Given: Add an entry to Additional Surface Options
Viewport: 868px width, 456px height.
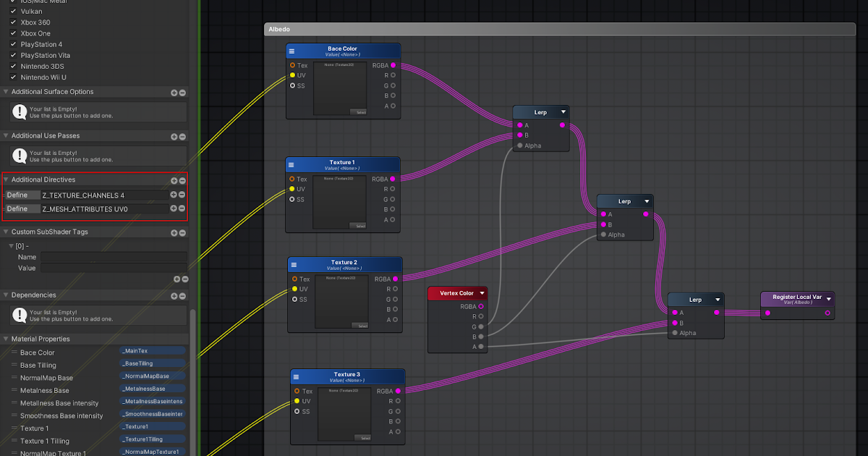Looking at the screenshot, I should pyautogui.click(x=174, y=91).
